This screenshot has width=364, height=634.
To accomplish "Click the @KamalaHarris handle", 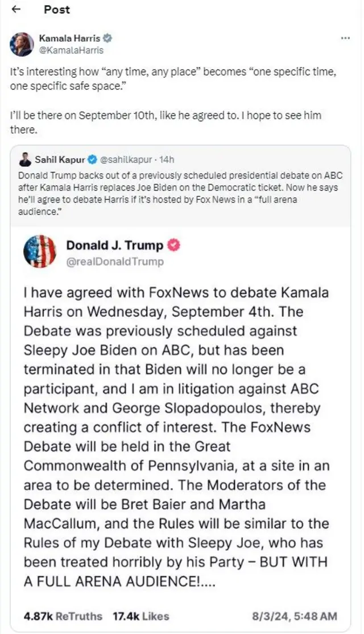I will click(71, 50).
